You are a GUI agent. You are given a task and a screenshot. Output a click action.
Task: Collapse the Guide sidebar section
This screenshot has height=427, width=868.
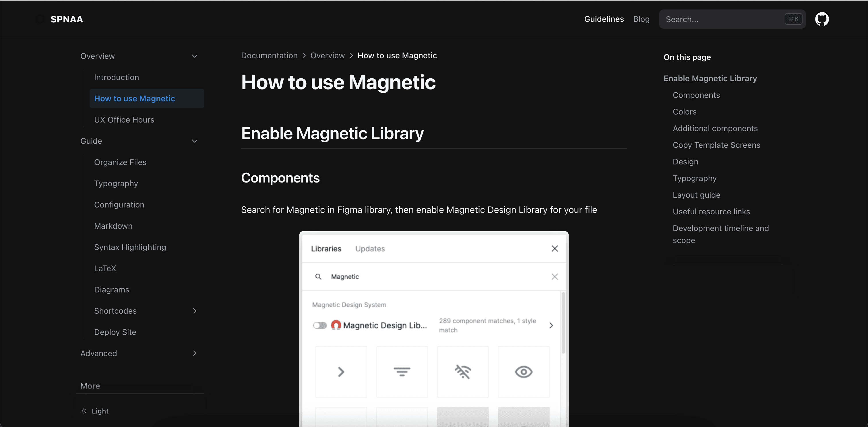(194, 141)
